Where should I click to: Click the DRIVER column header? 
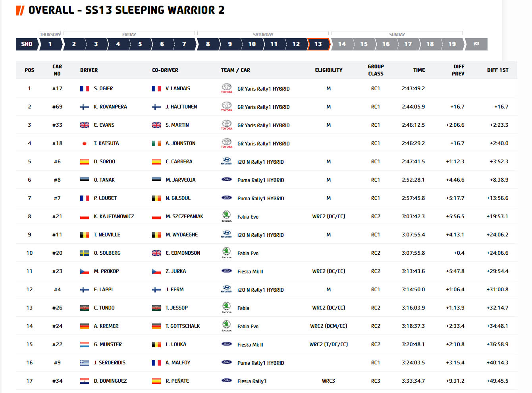[89, 70]
